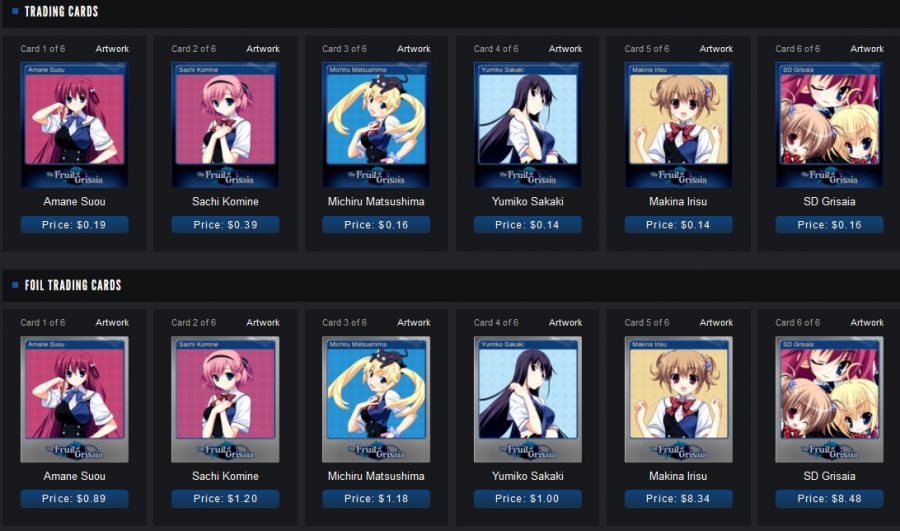Open Artwork link for foil Card 6 of 6

[x=867, y=323]
